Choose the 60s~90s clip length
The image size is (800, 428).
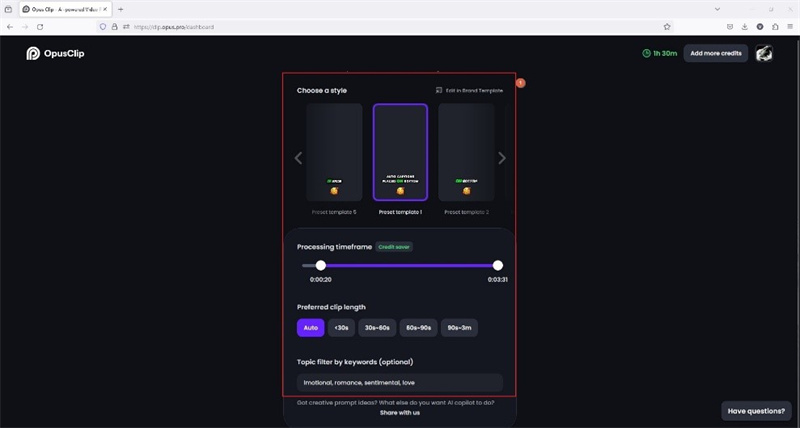[418, 328]
